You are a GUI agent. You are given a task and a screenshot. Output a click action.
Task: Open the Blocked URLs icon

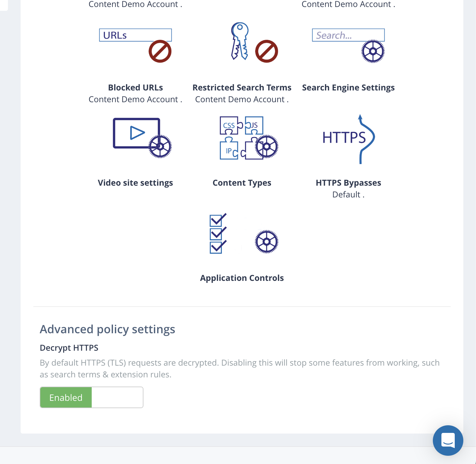(136, 45)
